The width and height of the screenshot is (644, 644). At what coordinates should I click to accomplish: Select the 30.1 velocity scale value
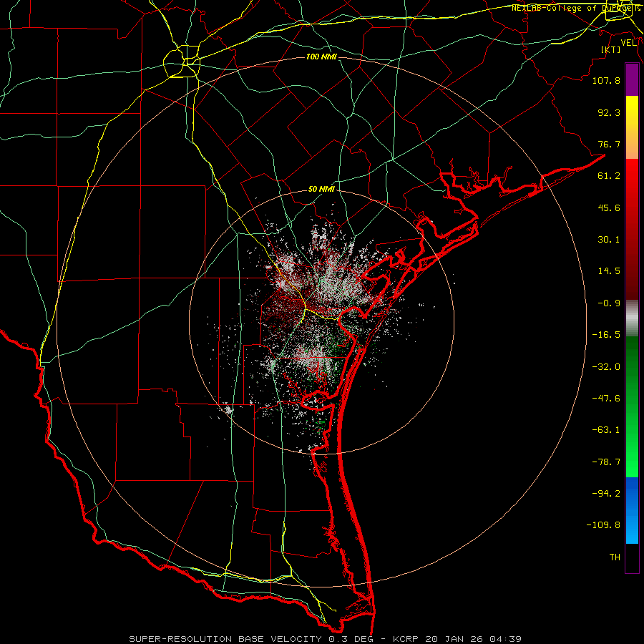tap(609, 240)
